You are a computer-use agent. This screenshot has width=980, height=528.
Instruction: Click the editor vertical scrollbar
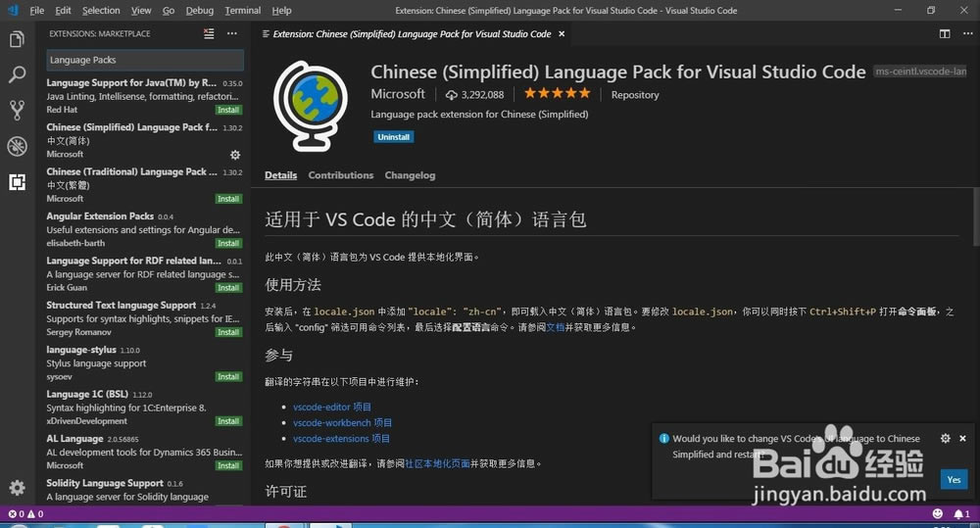(976, 216)
